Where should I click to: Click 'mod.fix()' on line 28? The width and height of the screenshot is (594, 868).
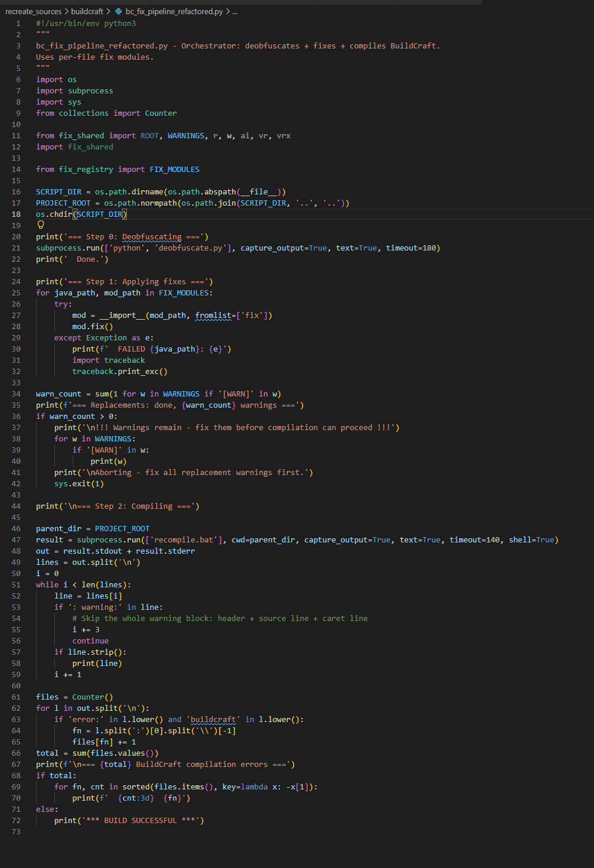[x=93, y=327]
